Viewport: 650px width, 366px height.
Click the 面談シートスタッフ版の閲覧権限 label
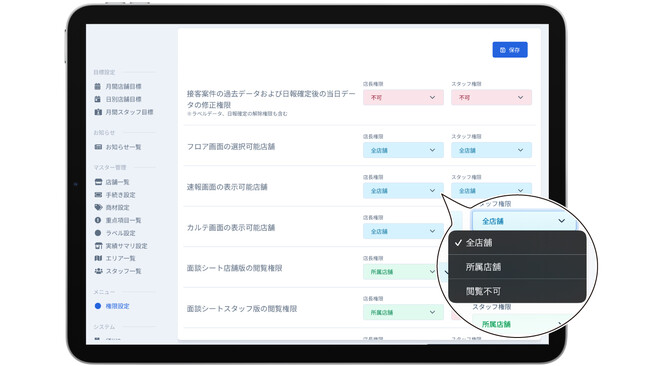pos(242,309)
